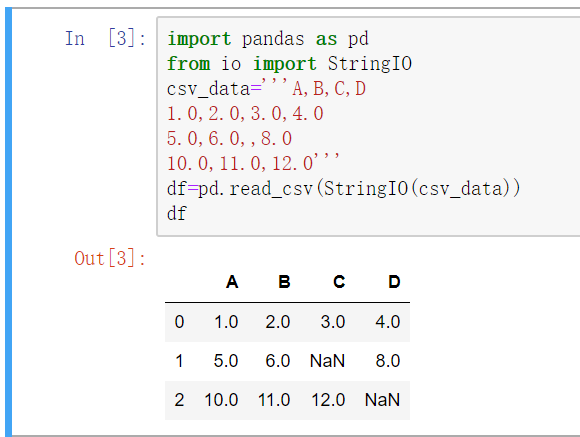Click the Out[3] output prompt label
Screen dimensions: 580x437
coord(110,258)
